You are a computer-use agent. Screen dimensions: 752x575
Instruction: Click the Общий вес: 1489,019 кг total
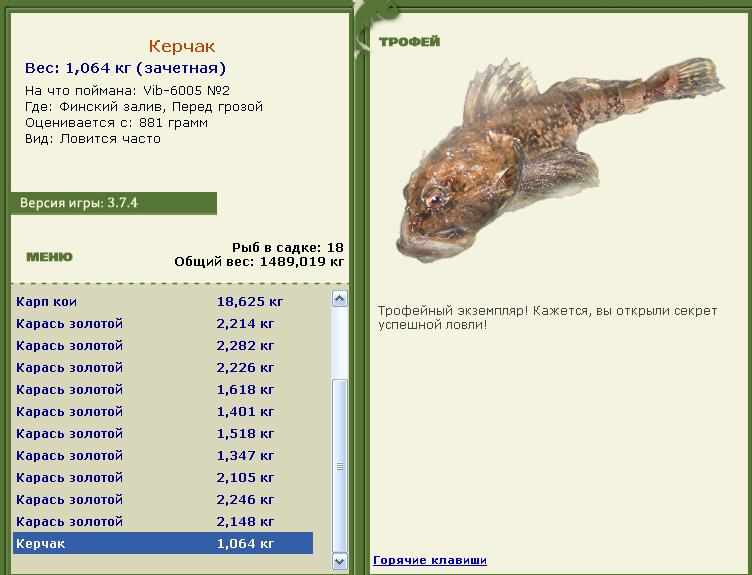click(x=259, y=262)
